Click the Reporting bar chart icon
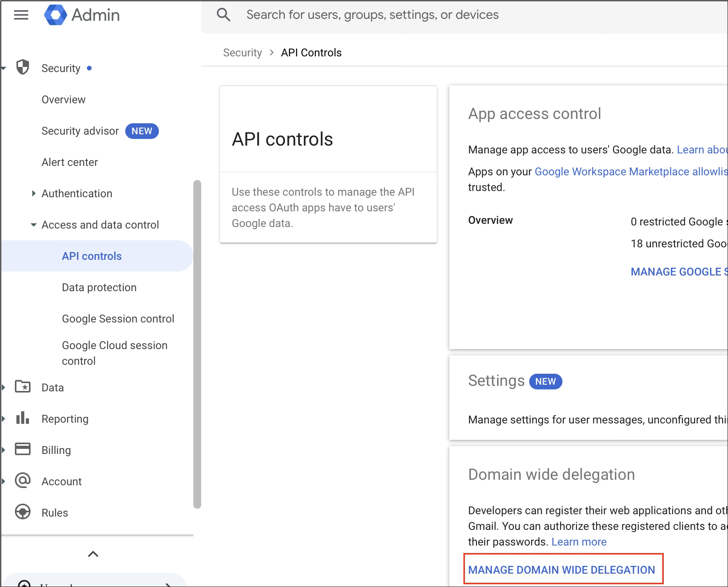The height and width of the screenshot is (587, 728). [23, 418]
